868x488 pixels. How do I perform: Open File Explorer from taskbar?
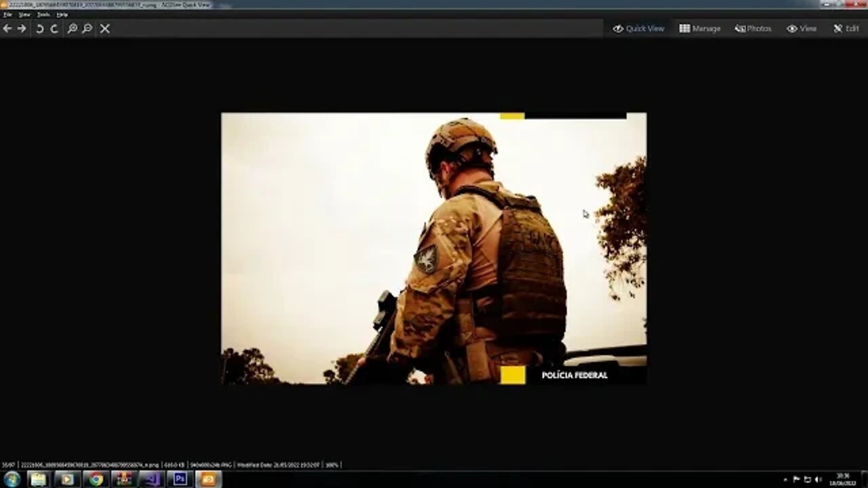pos(39,479)
